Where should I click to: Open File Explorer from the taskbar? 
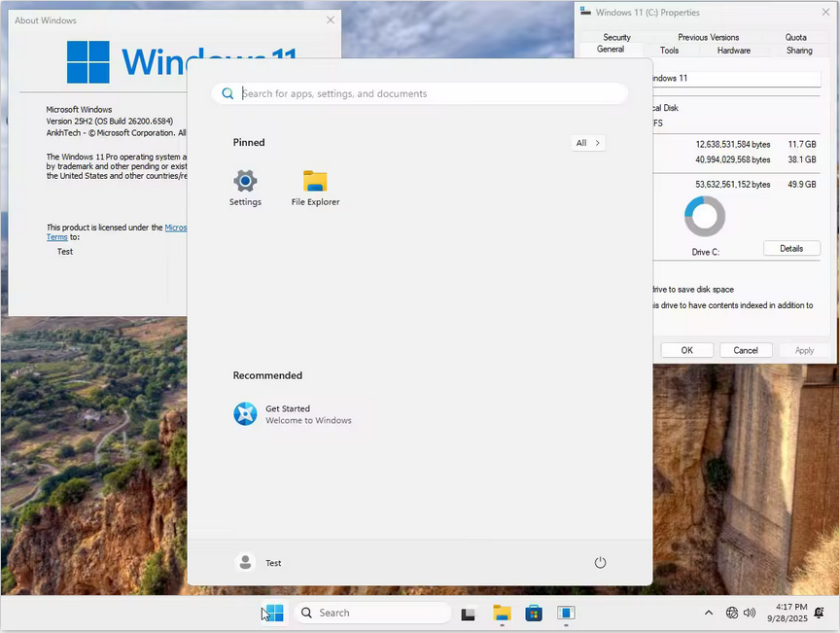(502, 613)
